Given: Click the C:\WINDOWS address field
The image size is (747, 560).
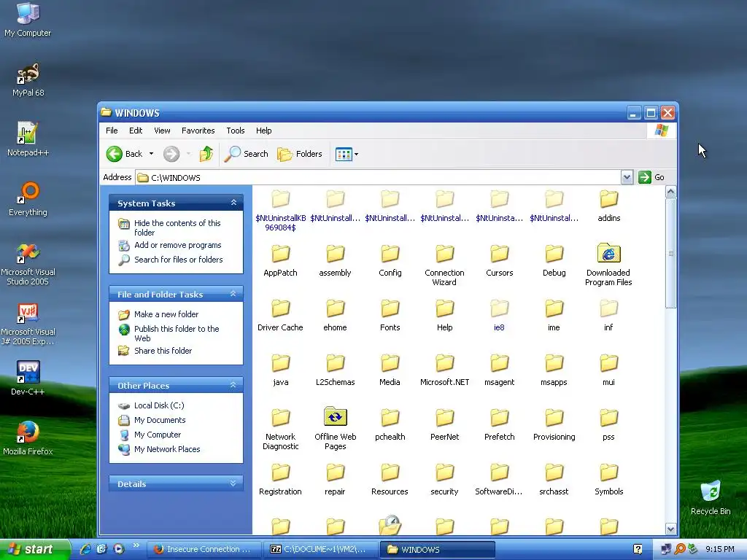Looking at the screenshot, I should 379,178.
